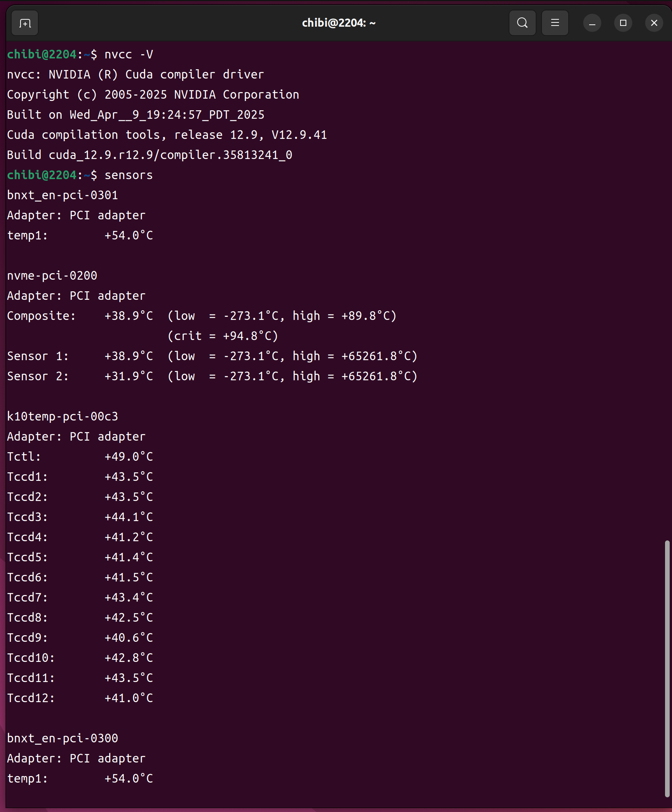Click the k10temp-pci-00c3 device line
The height and width of the screenshot is (812, 672).
tap(62, 417)
